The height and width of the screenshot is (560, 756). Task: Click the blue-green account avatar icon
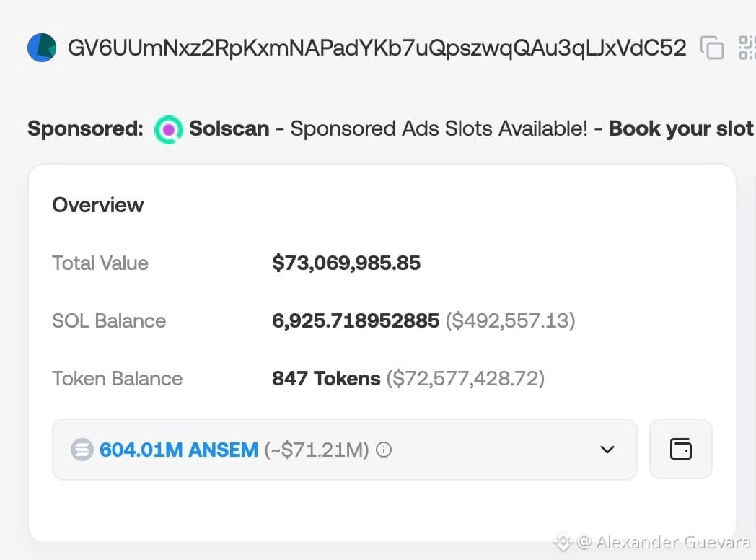[x=42, y=48]
